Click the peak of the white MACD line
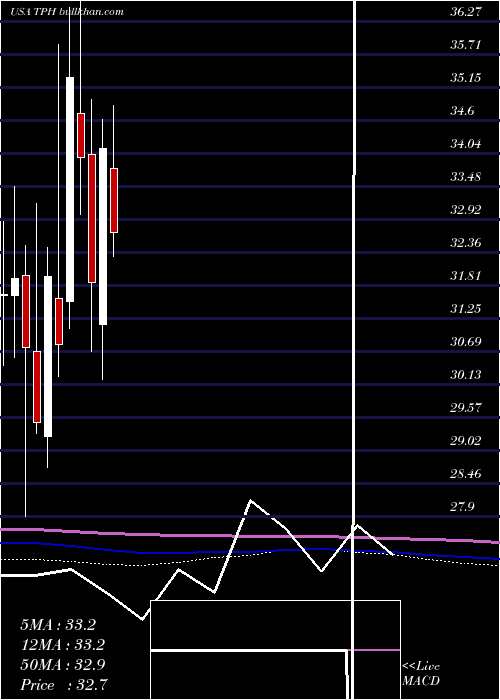The width and height of the screenshot is (500, 700). [250, 500]
